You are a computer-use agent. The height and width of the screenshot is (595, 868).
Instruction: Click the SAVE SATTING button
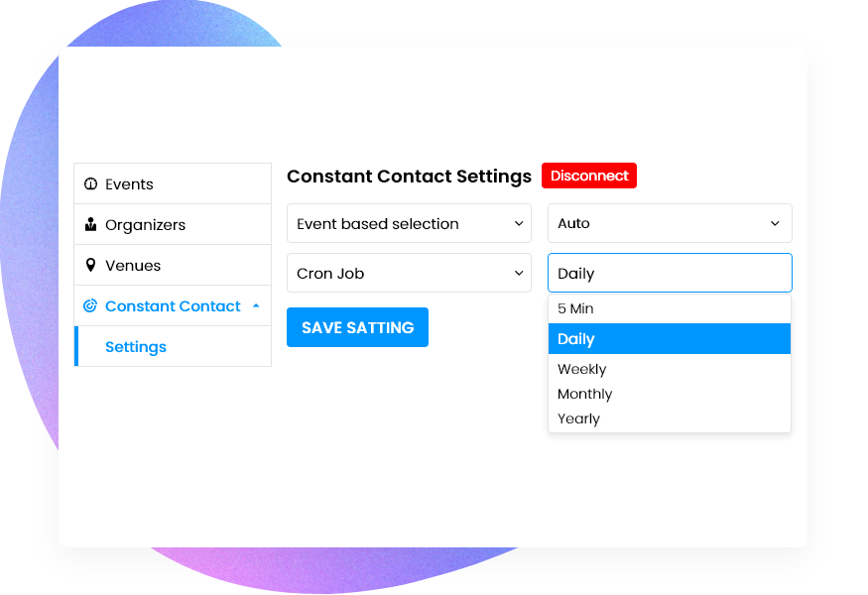pos(357,327)
